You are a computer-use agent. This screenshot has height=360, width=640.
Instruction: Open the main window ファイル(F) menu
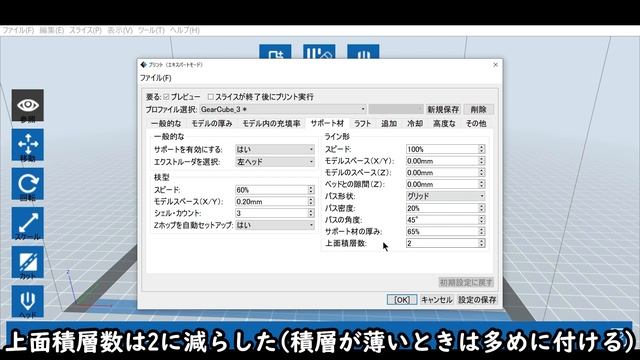click(x=18, y=31)
